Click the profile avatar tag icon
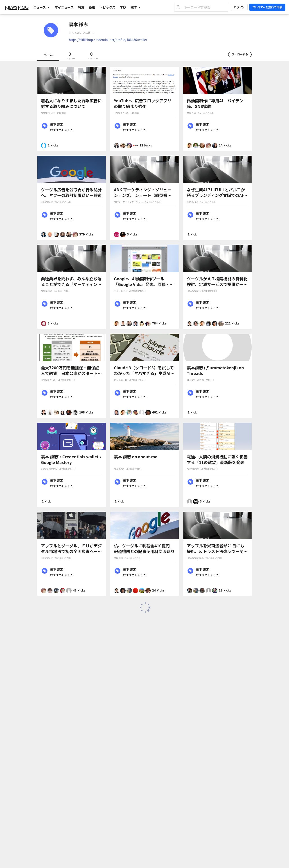The height and width of the screenshot is (868, 289). tap(51, 30)
